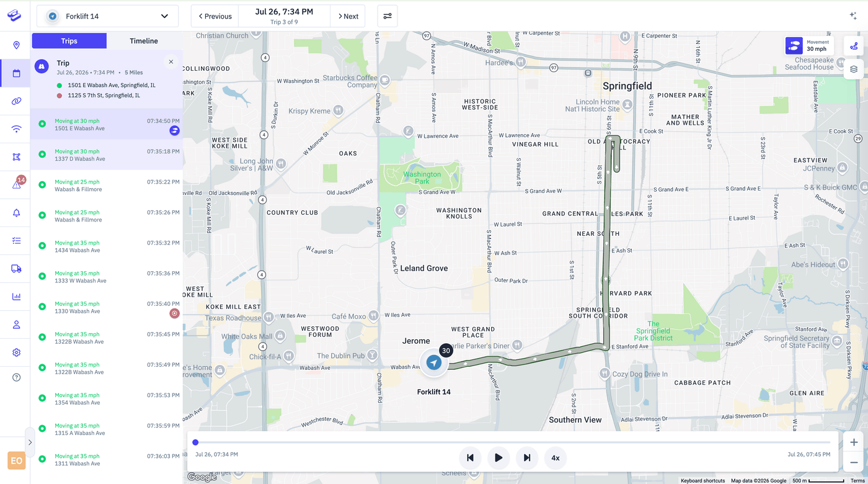The width and height of the screenshot is (868, 484).
Task: Click the Google logo on the map
Action: click(x=201, y=477)
